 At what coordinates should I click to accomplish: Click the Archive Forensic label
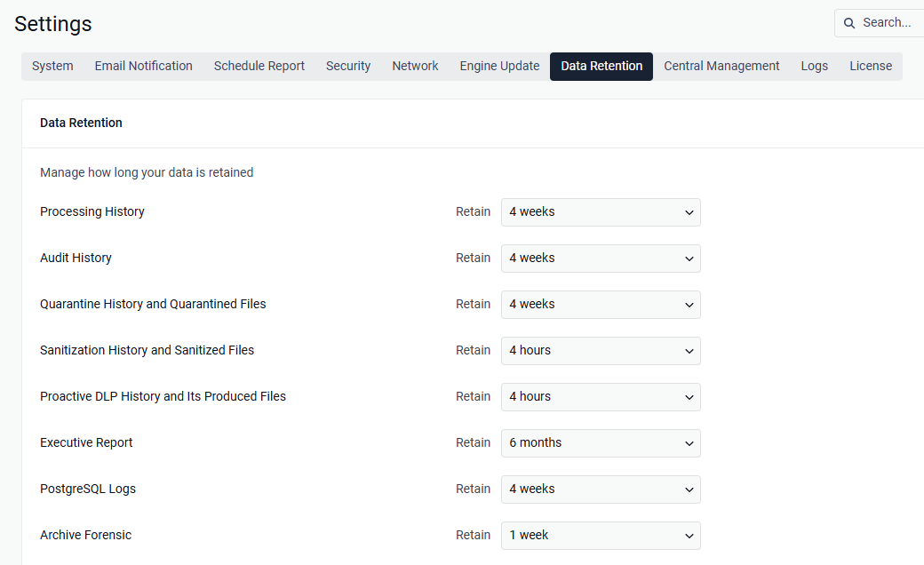pos(85,535)
